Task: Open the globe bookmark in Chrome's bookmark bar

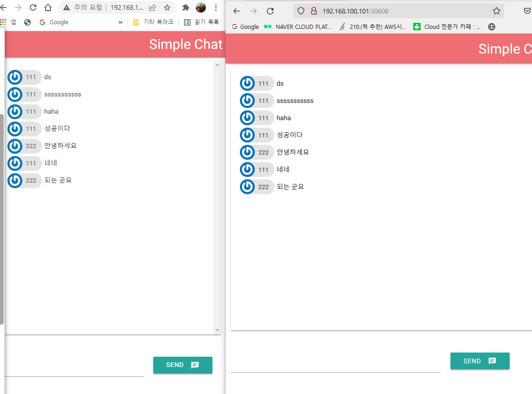Action: pyautogui.click(x=27, y=22)
